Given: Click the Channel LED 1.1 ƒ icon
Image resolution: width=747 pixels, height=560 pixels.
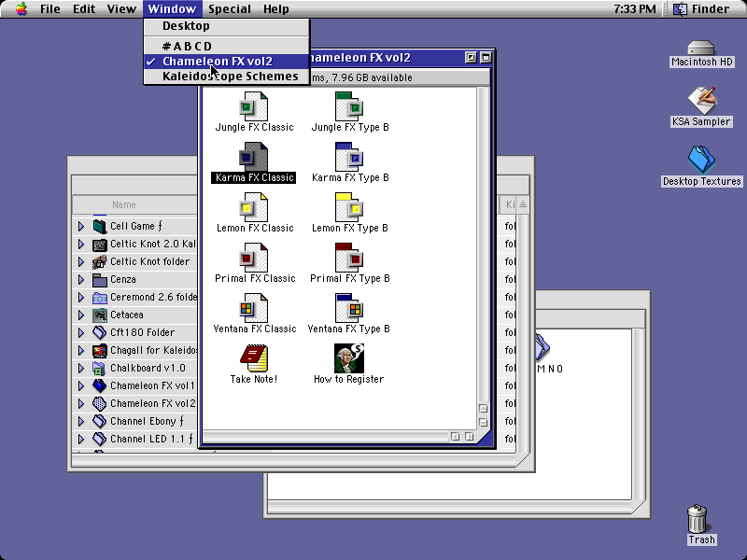Looking at the screenshot, I should pyautogui.click(x=99, y=439).
